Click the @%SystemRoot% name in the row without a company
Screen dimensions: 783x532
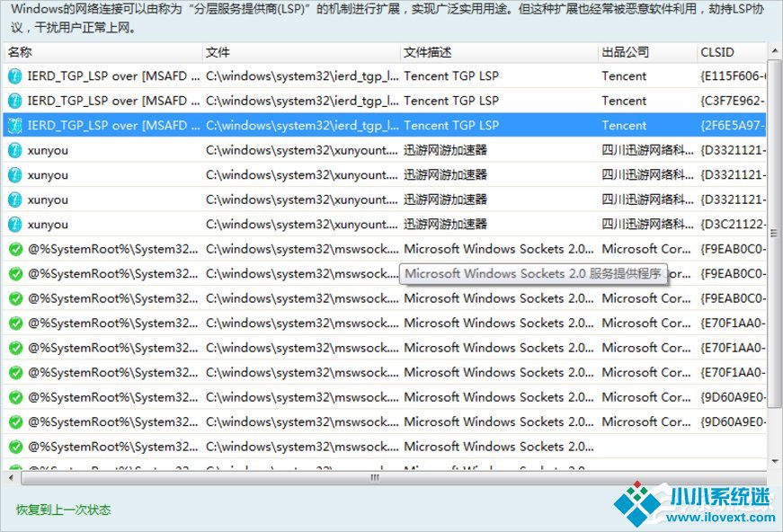[x=113, y=446]
